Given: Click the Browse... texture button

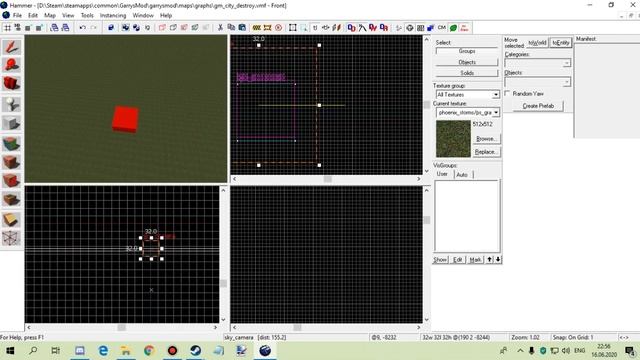Looking at the screenshot, I should pos(486,139).
